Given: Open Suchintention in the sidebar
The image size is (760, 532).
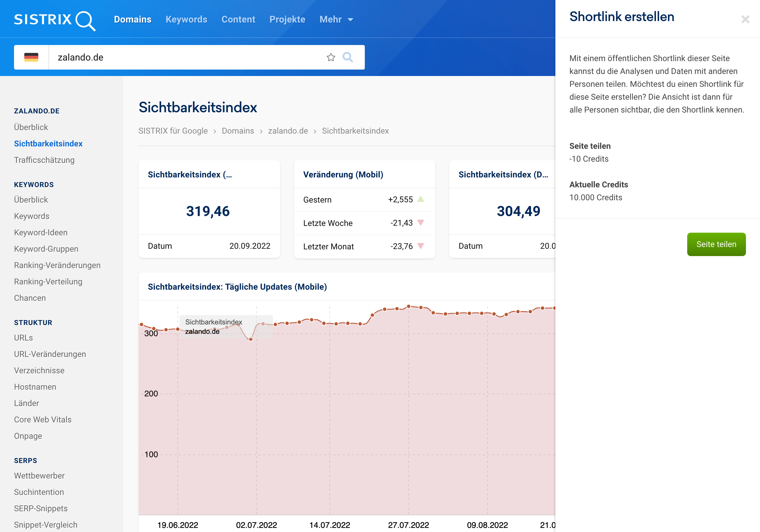Looking at the screenshot, I should coord(39,492).
